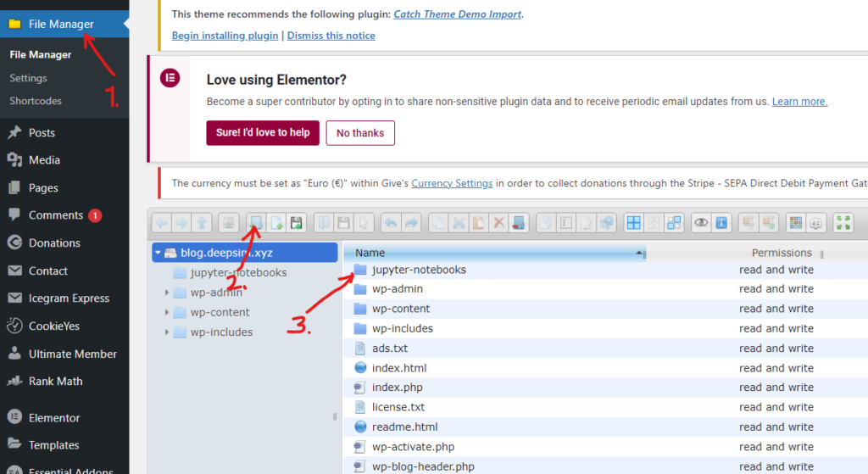The height and width of the screenshot is (474, 868).
Task: Click the redo arrow in toolbar
Action: (411, 223)
